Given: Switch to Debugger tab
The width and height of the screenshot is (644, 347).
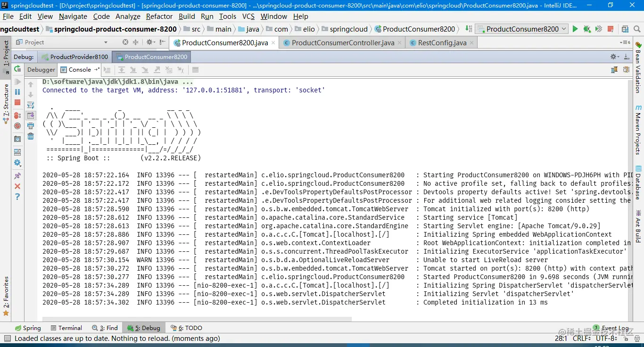Looking at the screenshot, I should pos(41,69).
